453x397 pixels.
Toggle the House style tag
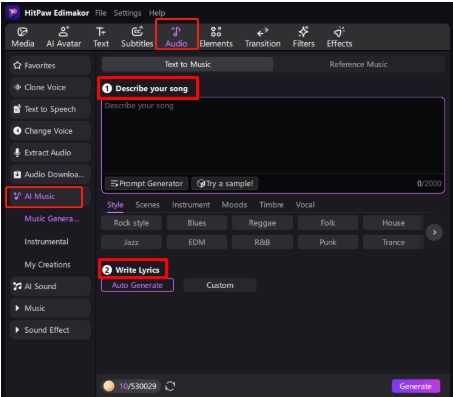(393, 223)
